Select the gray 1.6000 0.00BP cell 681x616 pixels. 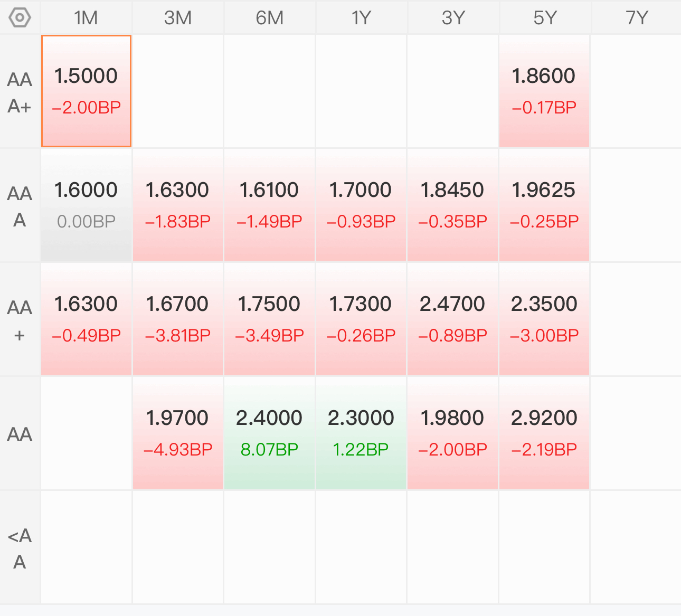[86, 205]
